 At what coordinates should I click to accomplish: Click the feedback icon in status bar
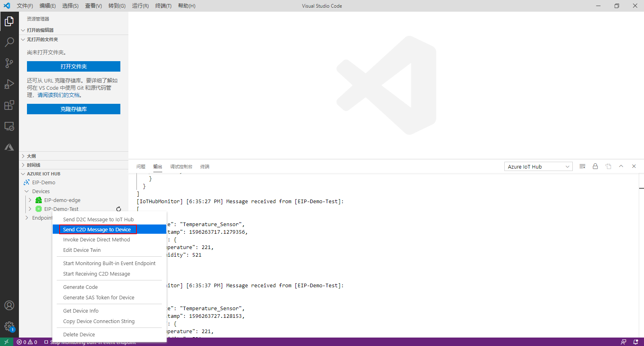(x=623, y=342)
